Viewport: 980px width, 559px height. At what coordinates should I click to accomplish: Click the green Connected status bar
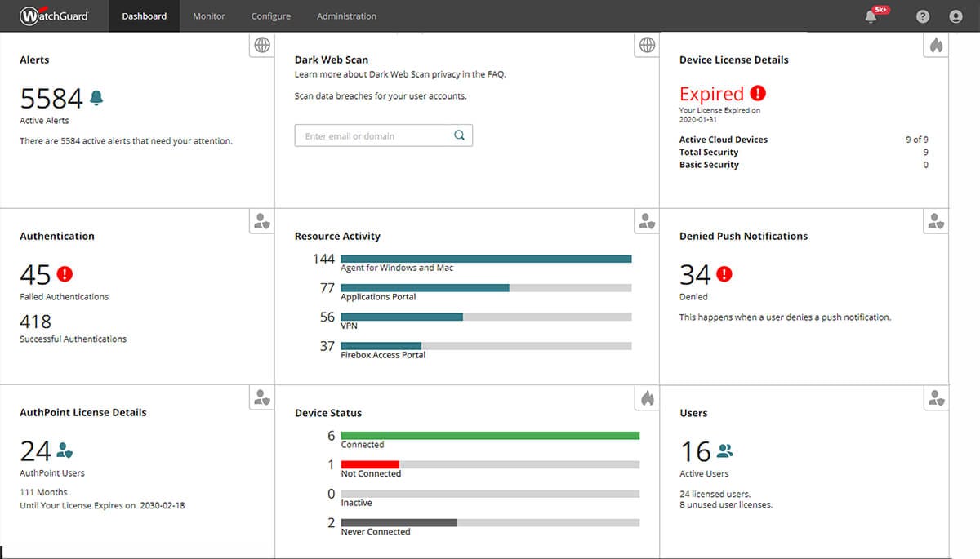(490, 436)
